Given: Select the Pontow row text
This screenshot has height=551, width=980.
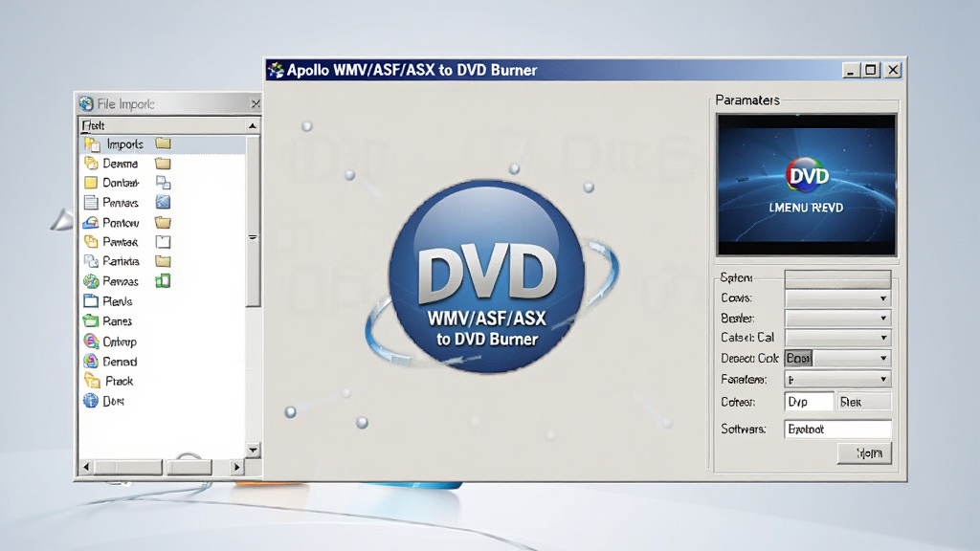Looking at the screenshot, I should 121,222.
